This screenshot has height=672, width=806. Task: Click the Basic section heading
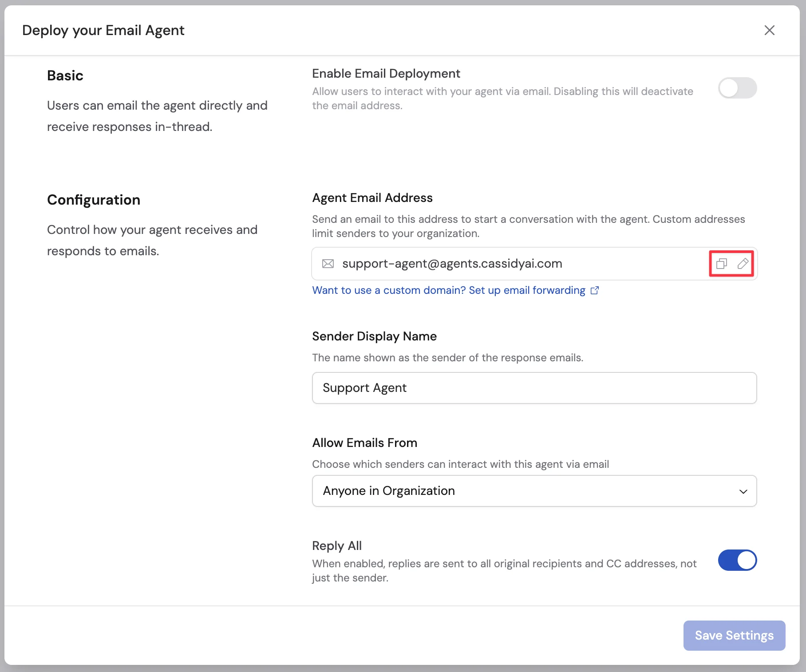pos(65,75)
